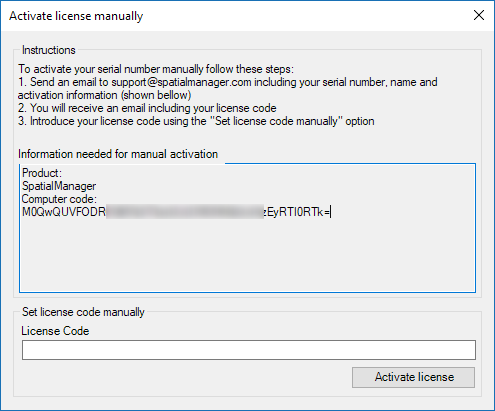The height and width of the screenshot is (411, 495).
Task: Close the Activate license manually dialog
Action: 479,15
